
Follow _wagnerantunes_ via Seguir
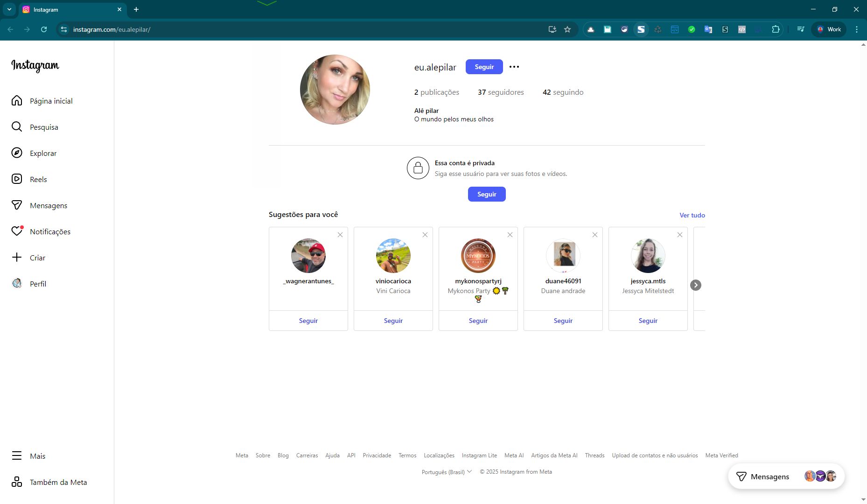[x=308, y=321]
